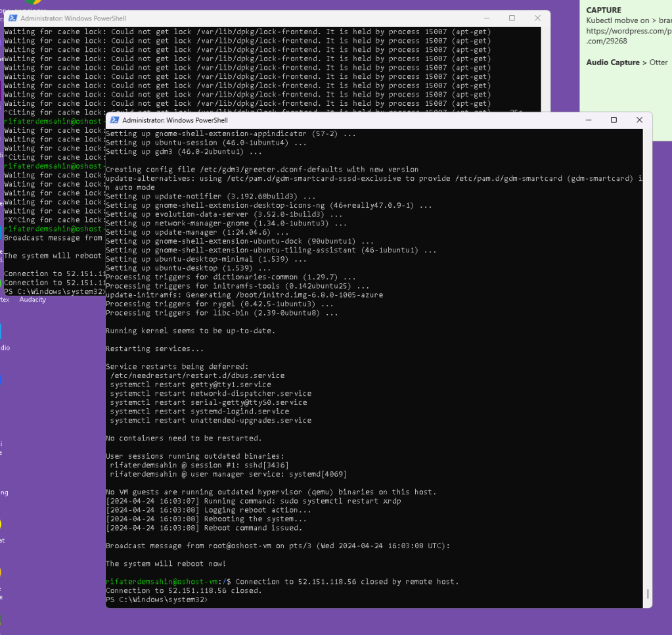Image resolution: width=672 pixels, height=635 pixels.
Task: Click 'Running kernel seems to be up-to-date.' line
Action: point(190,331)
